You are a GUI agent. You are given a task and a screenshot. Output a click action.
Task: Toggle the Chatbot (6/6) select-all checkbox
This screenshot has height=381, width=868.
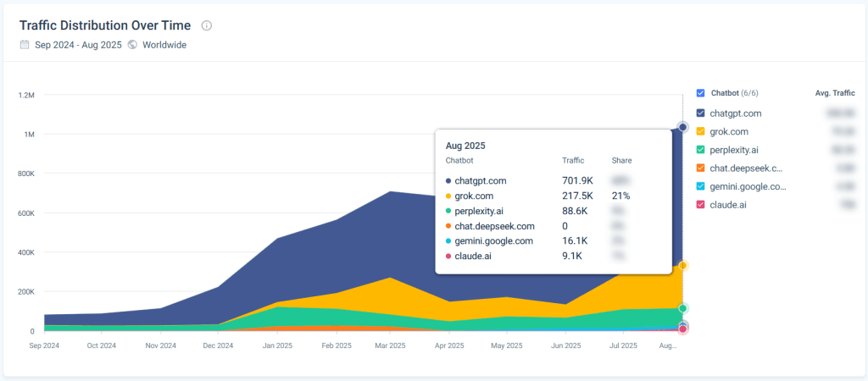[x=700, y=93]
